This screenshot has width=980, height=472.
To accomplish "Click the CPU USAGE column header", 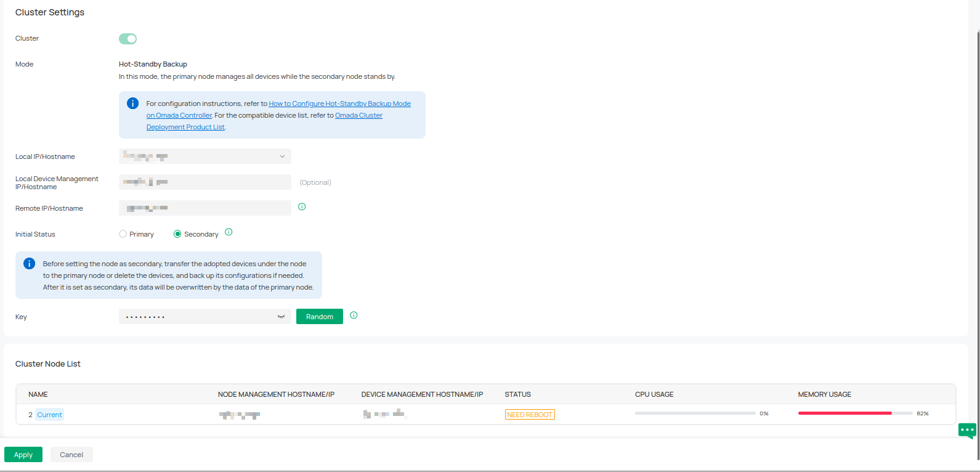I will [654, 394].
